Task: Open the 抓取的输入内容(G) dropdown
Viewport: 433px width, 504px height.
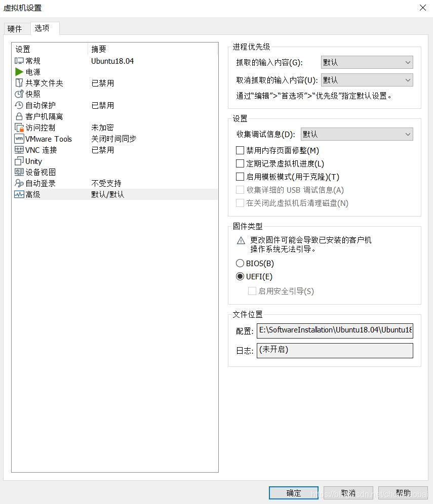Action: 367,62
